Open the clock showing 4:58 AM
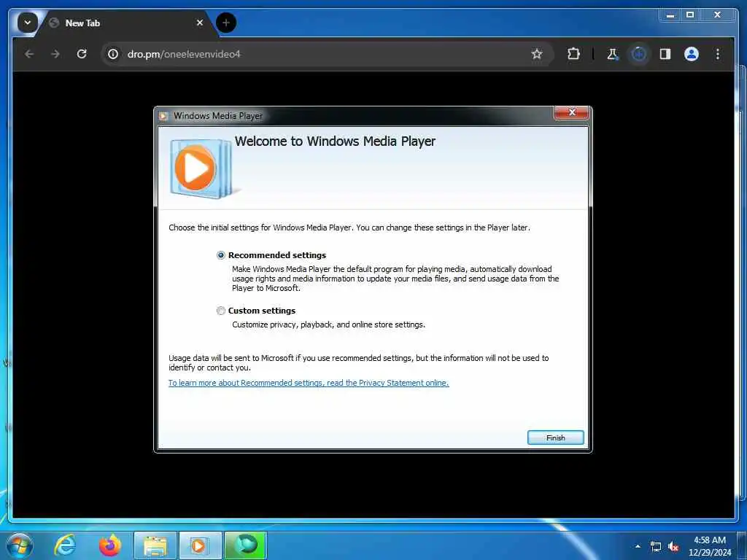 tap(709, 546)
